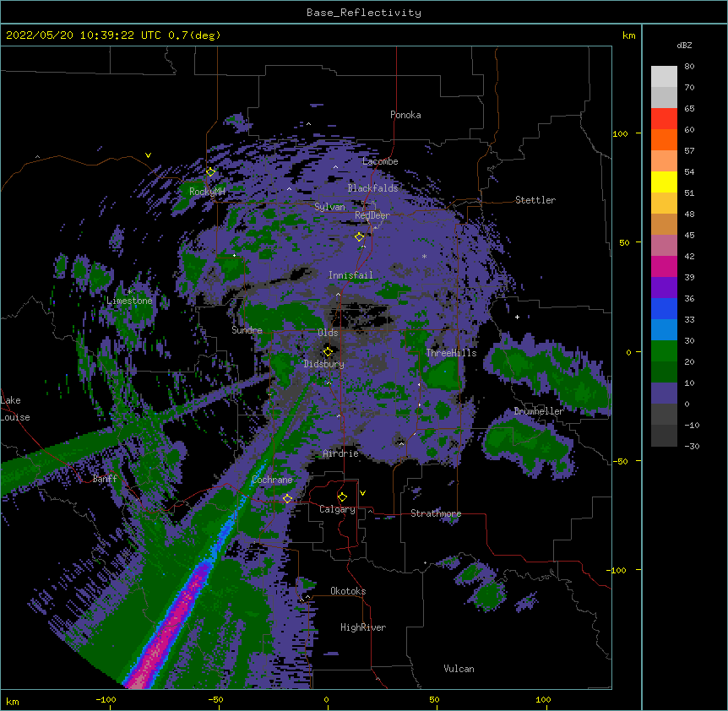Click the Innisfail city label
This screenshot has width=728, height=711.
pyautogui.click(x=350, y=275)
